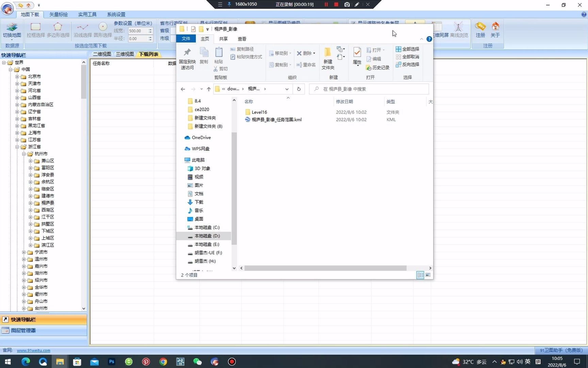Click the Explorer refresh button
Screen dimensions: 588x368
(299, 89)
